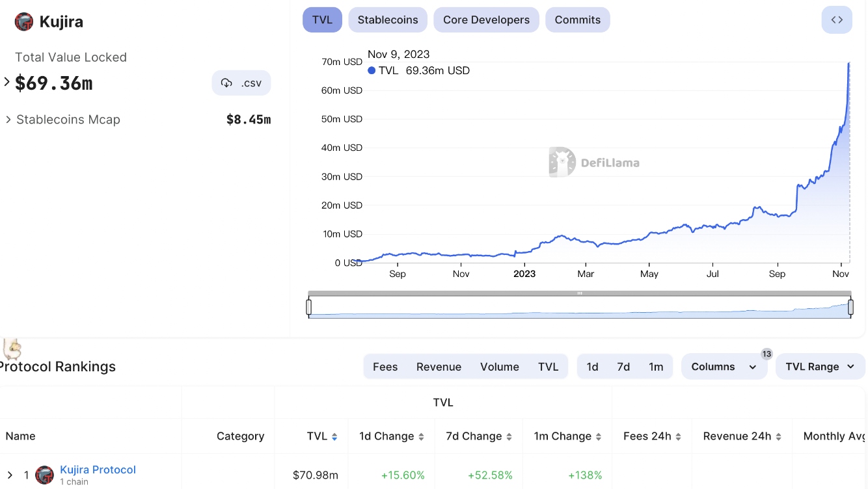The width and height of the screenshot is (868, 489).
Task: Switch to the Commits tab
Action: (578, 20)
